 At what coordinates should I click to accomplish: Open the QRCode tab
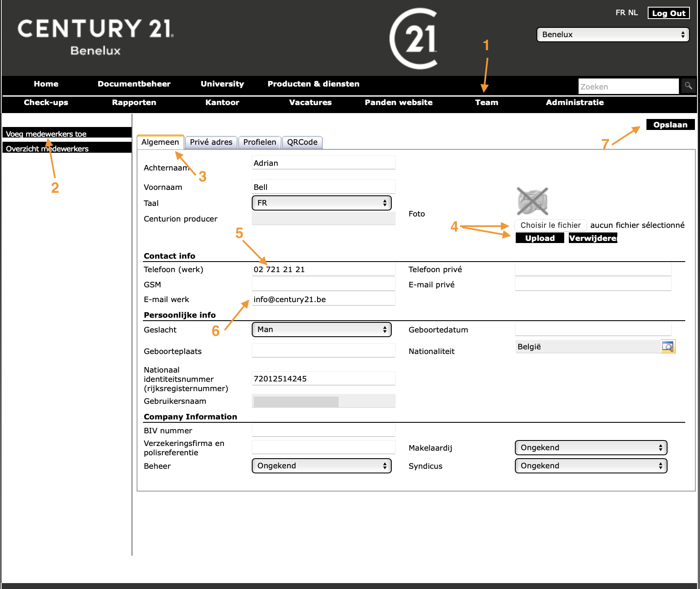click(x=302, y=142)
